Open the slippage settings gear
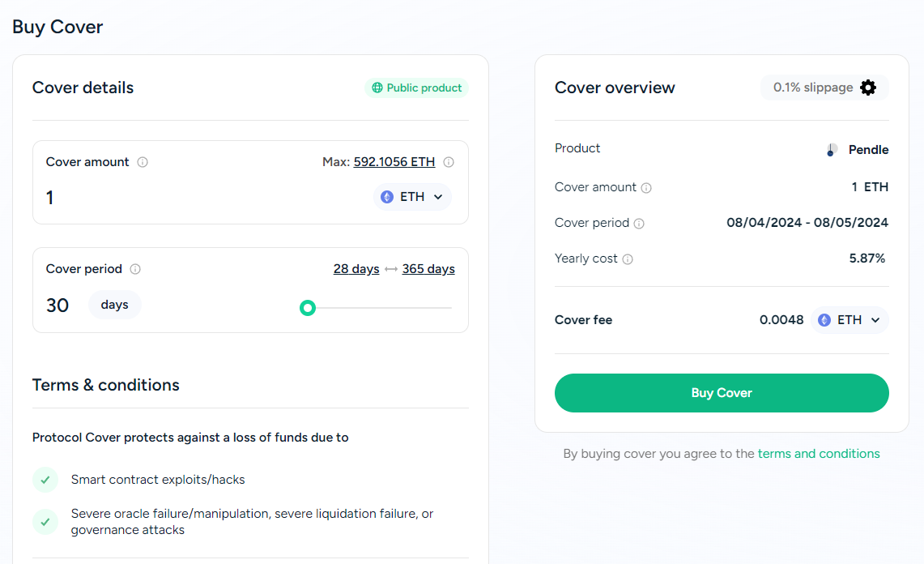 pos(868,87)
